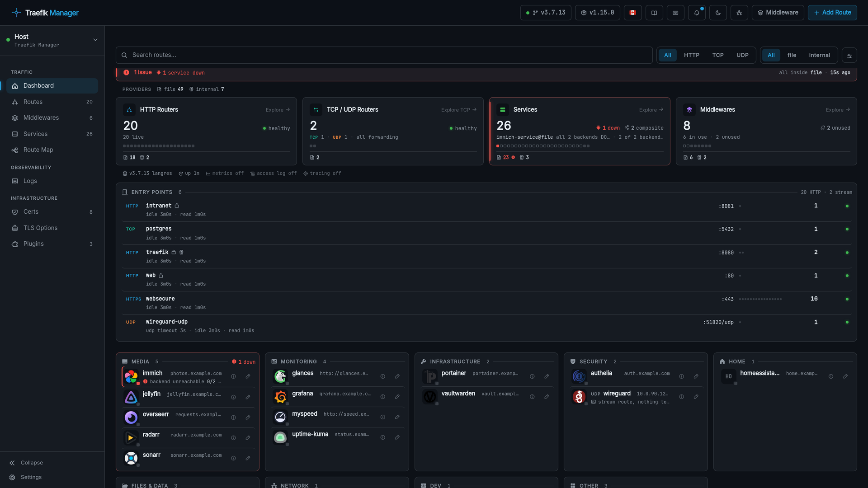Open Middlewares in the sidebar
This screenshot has width=868, height=488.
click(52, 118)
